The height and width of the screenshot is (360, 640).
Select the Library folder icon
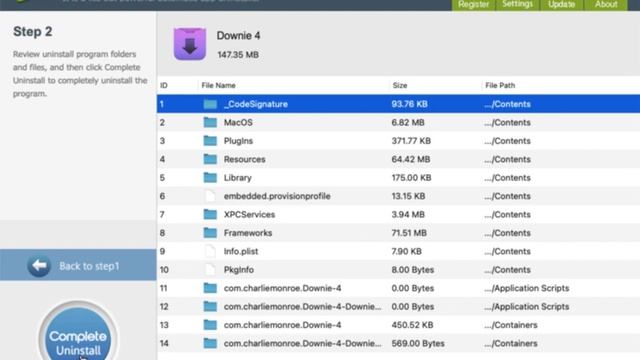pos(210,178)
